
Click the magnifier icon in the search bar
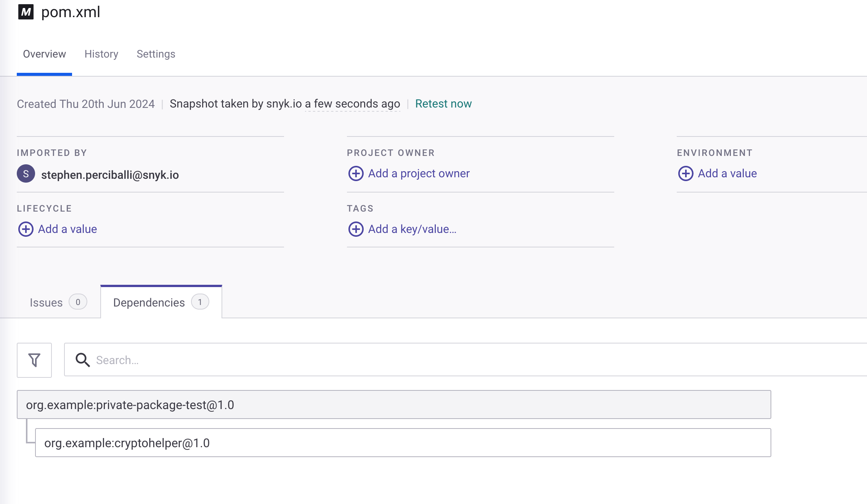(82, 360)
